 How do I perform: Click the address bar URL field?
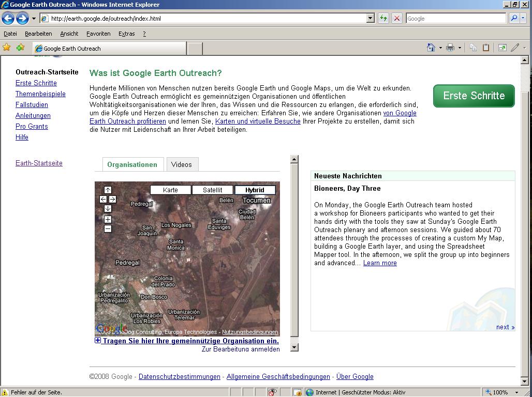[x=203, y=18]
